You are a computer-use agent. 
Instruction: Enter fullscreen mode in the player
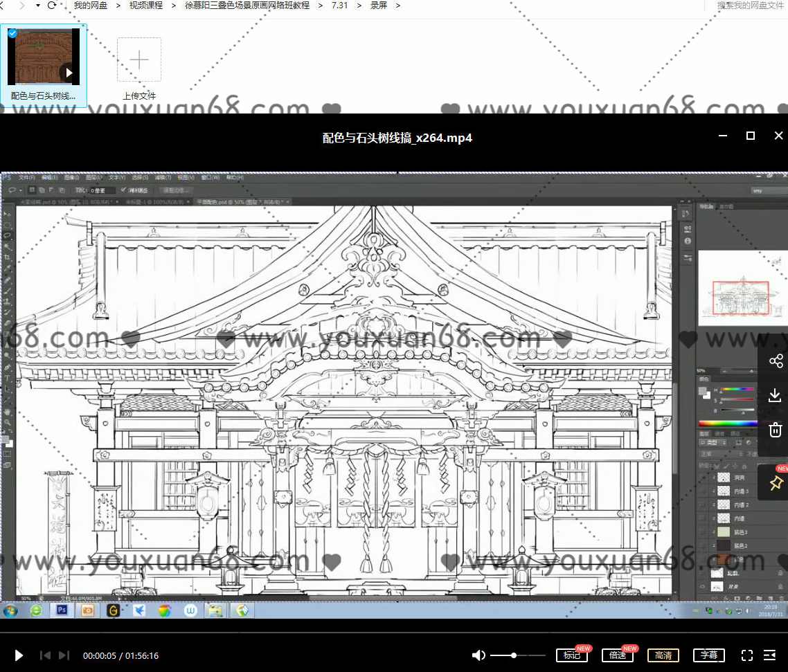[x=747, y=655]
